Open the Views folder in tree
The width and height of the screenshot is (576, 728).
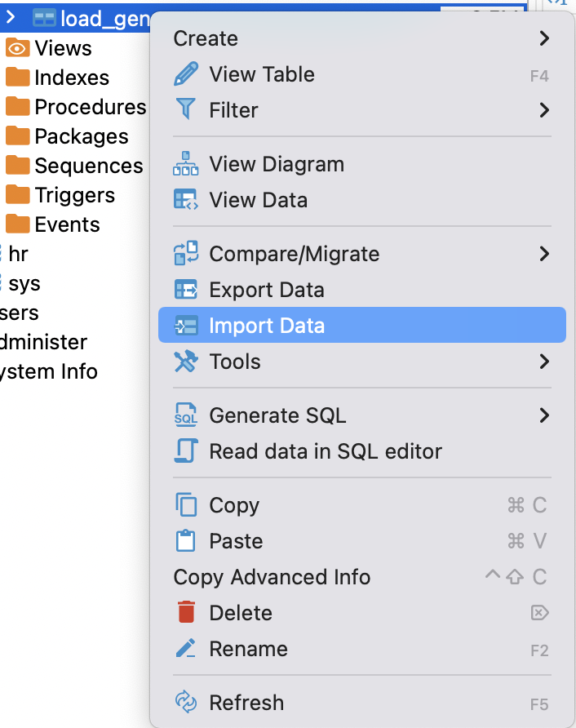click(63, 48)
